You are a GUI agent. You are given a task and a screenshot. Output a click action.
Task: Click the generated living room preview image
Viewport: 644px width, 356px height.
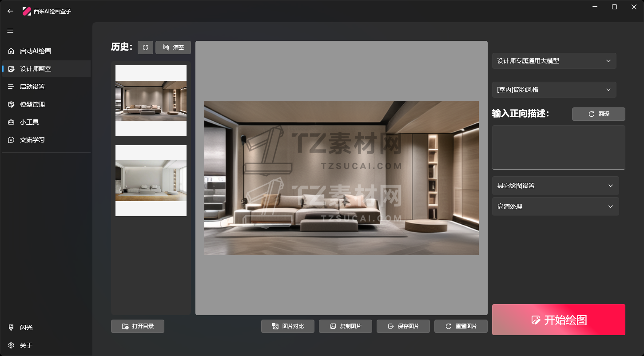[x=342, y=178]
